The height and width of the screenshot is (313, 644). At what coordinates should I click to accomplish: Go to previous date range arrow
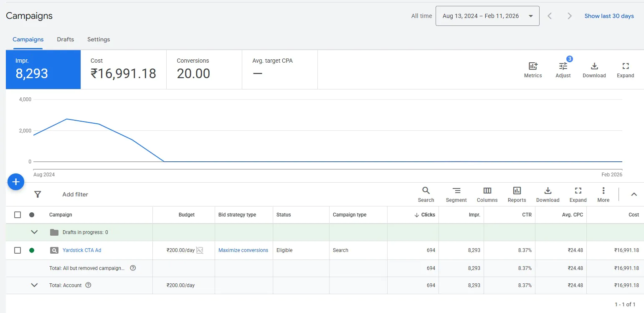point(550,16)
